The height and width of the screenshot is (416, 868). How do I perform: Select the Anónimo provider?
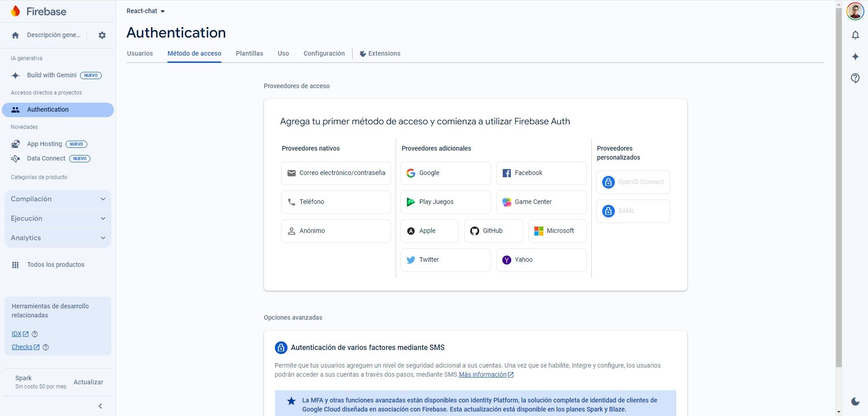336,231
